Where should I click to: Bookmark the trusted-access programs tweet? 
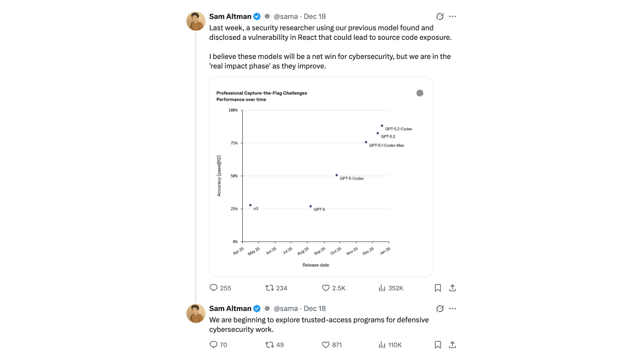click(438, 345)
